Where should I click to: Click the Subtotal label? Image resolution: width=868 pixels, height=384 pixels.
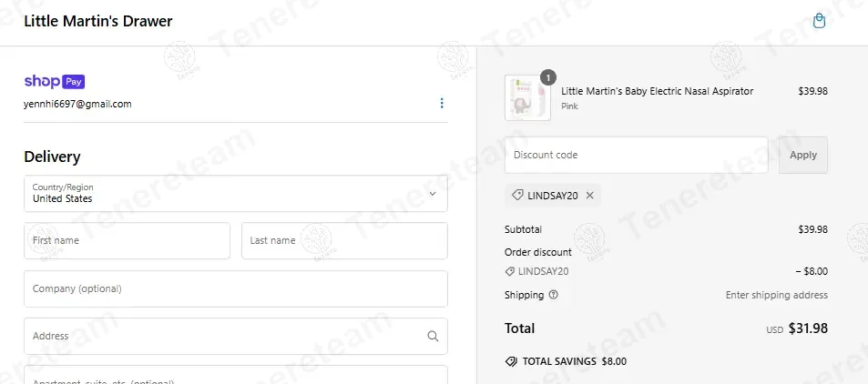(x=523, y=229)
